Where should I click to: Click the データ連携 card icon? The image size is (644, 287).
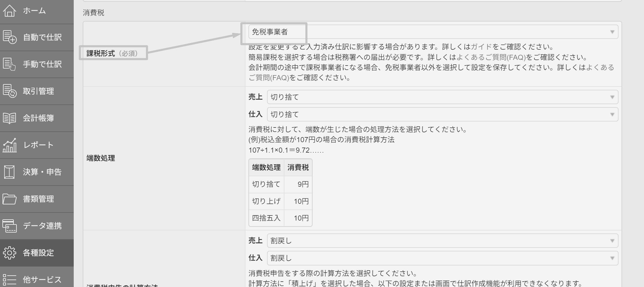pyautogui.click(x=9, y=226)
